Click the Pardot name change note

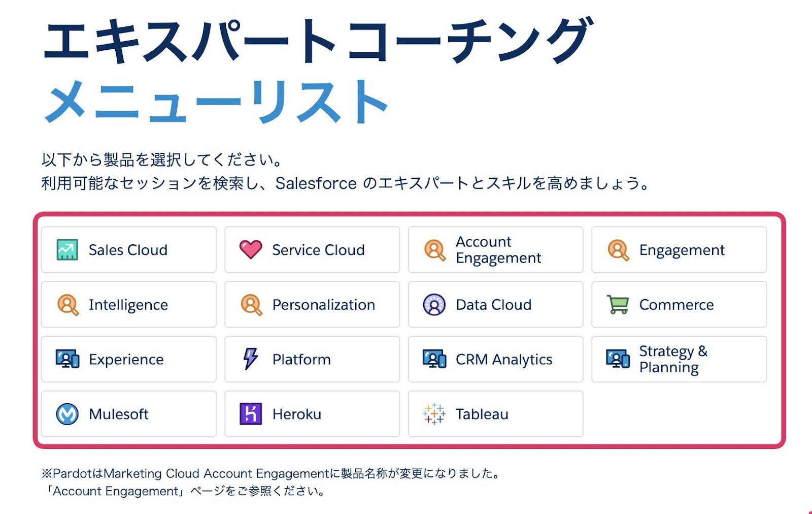[x=272, y=473]
